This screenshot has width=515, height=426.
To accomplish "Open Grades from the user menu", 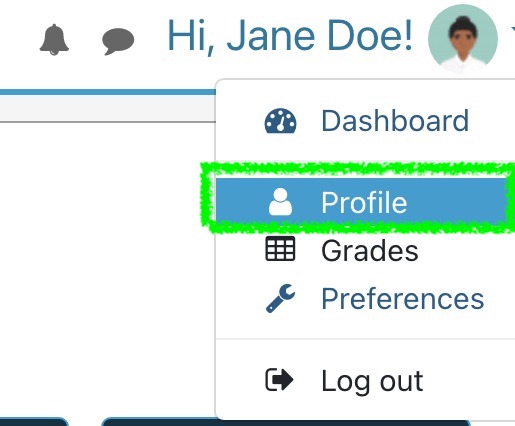I will [x=370, y=251].
